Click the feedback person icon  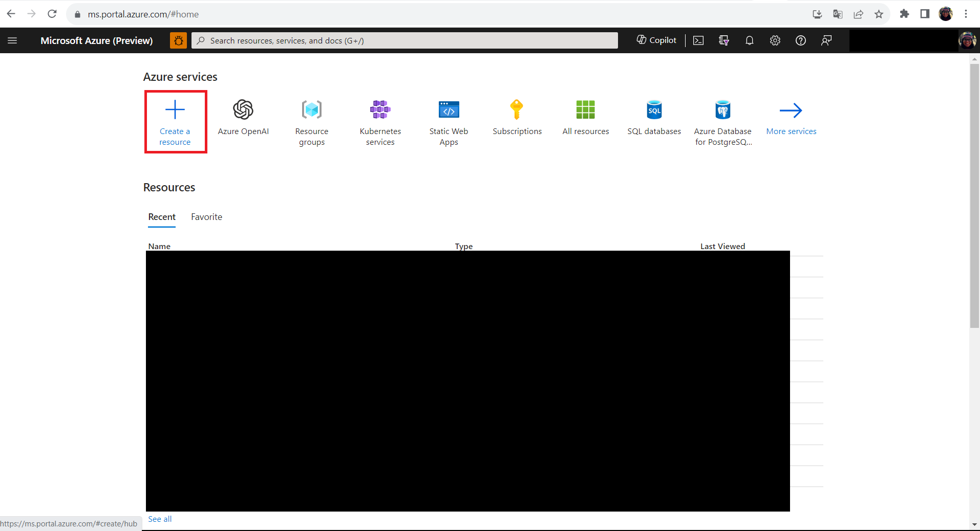pos(826,40)
